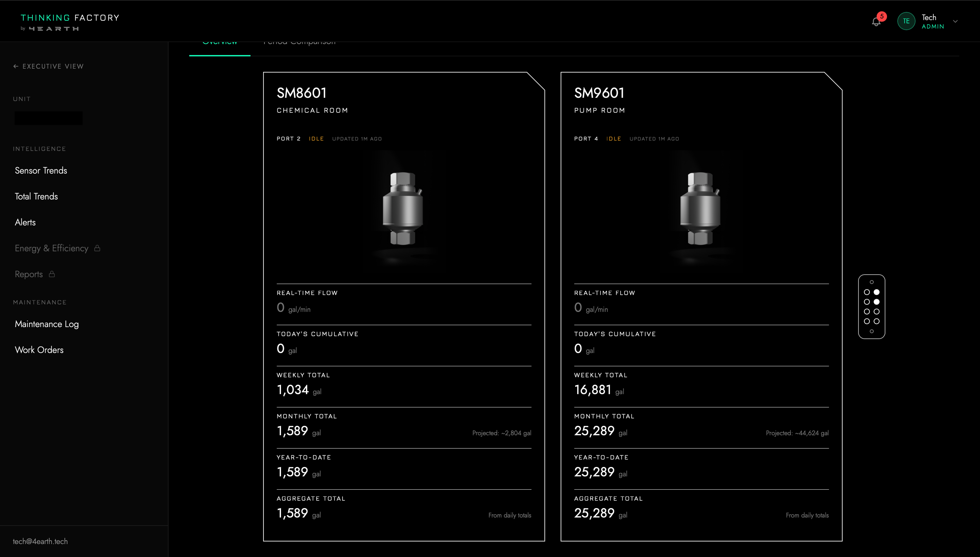The image size is (980, 557).
Task: Click the IDLE status on the SM9601 card
Action: 614,139
